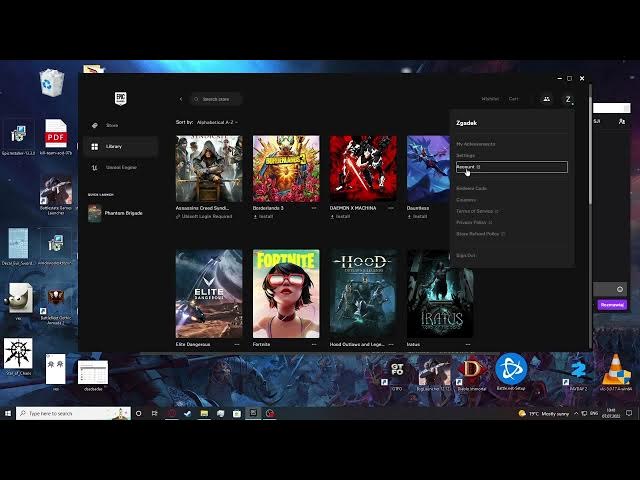This screenshot has width=640, height=480.
Task: Click Type here to search box
Action: pyautogui.click(x=73, y=413)
